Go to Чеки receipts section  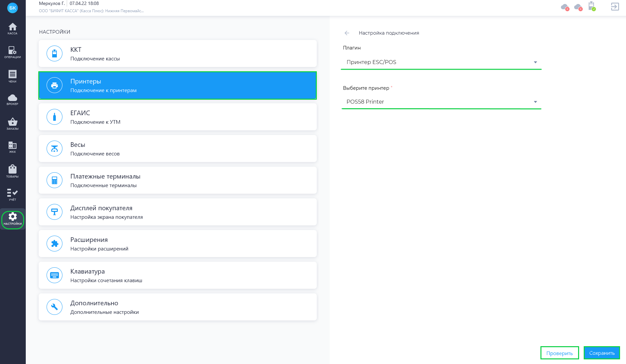pos(13,76)
